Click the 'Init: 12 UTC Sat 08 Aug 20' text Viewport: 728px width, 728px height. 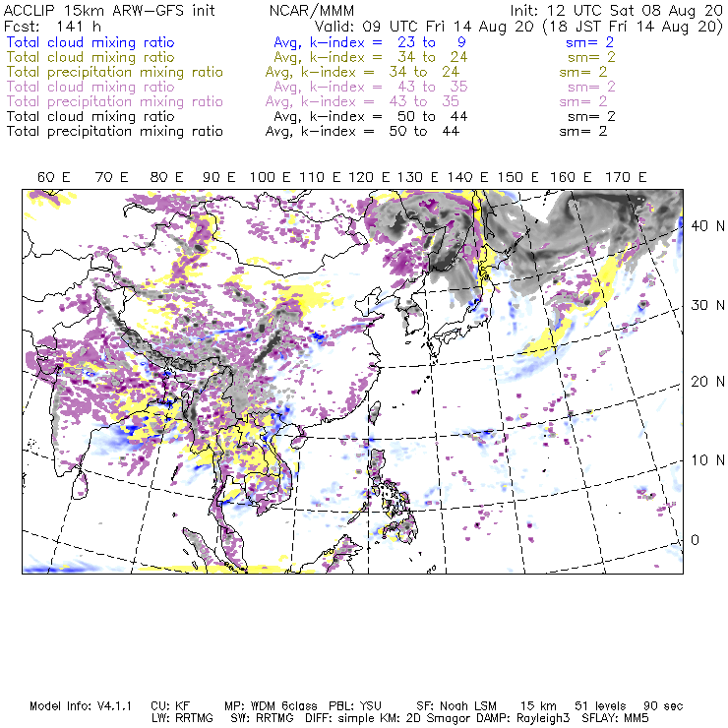tap(617, 11)
